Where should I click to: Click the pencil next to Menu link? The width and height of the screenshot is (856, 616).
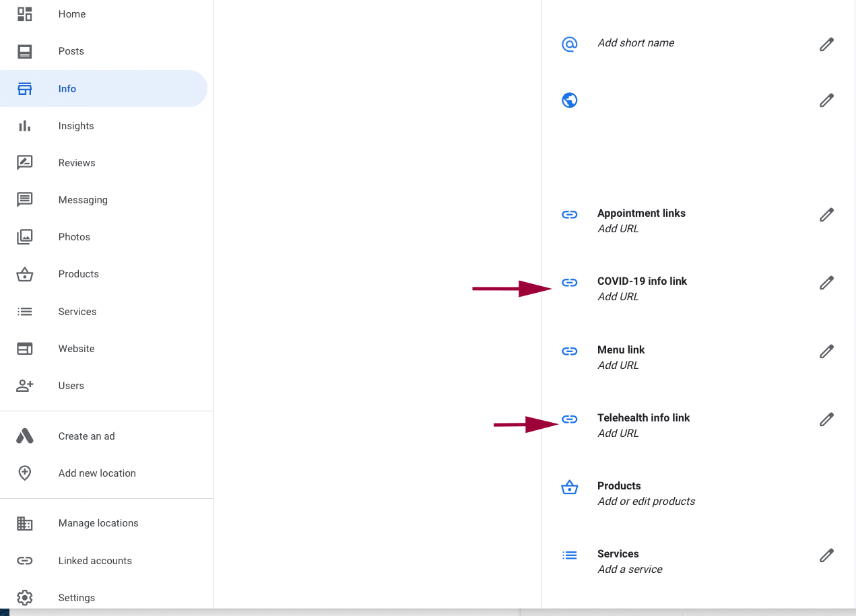coord(826,351)
